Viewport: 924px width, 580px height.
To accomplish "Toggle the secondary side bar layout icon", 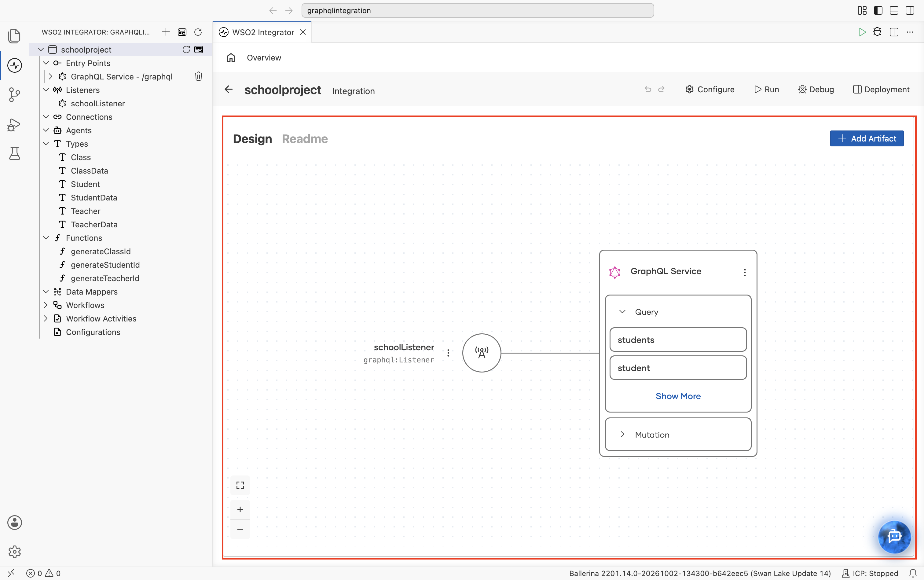I will coord(910,10).
